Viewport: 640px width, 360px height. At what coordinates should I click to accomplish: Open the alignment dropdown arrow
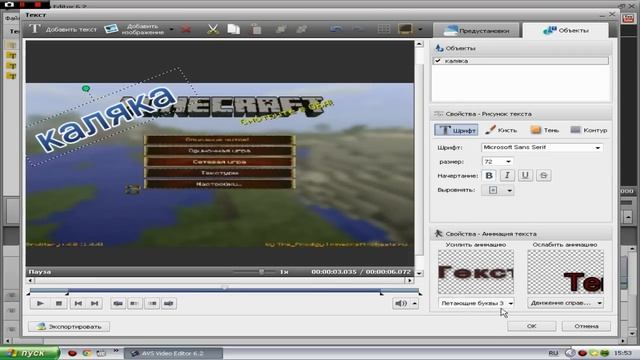(509, 191)
